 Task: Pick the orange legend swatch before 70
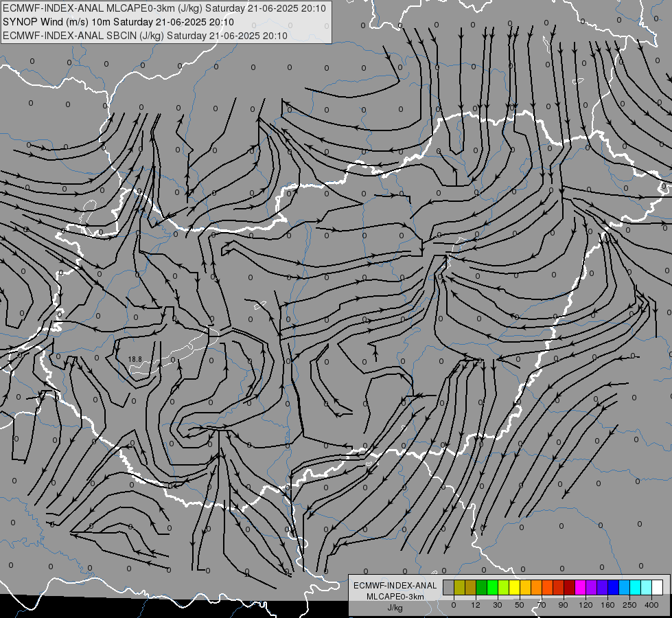(x=537, y=587)
